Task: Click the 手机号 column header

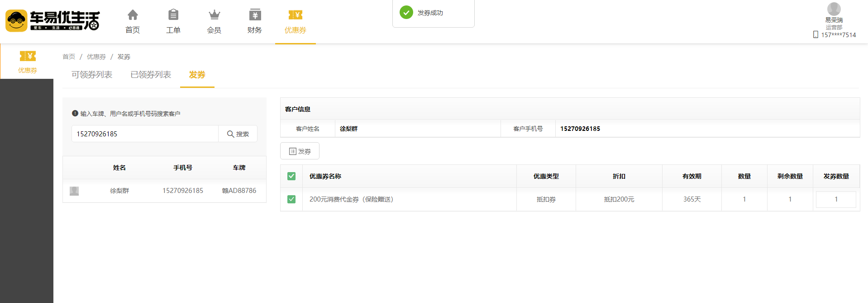Action: [x=183, y=168]
